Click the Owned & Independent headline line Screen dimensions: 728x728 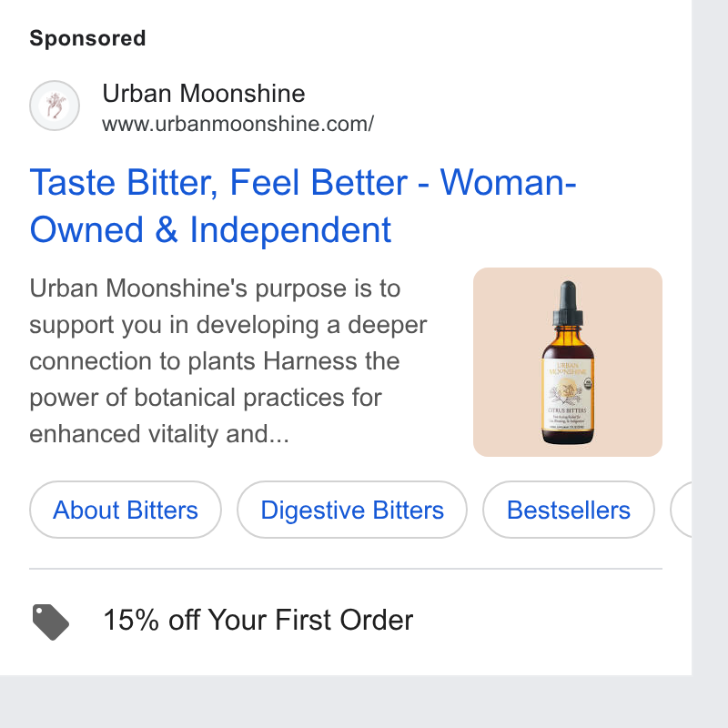tap(210, 230)
